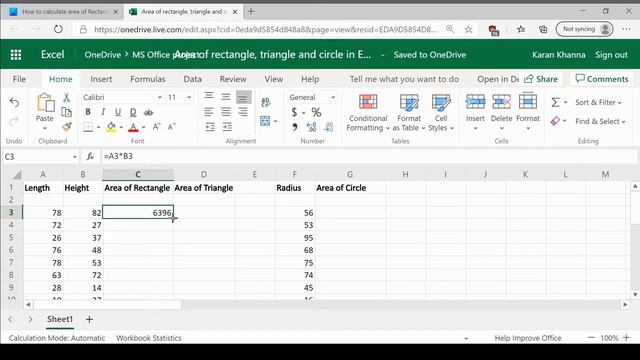The image size is (640, 360).
Task: Open Conditional Formatting menu
Action: click(x=368, y=112)
